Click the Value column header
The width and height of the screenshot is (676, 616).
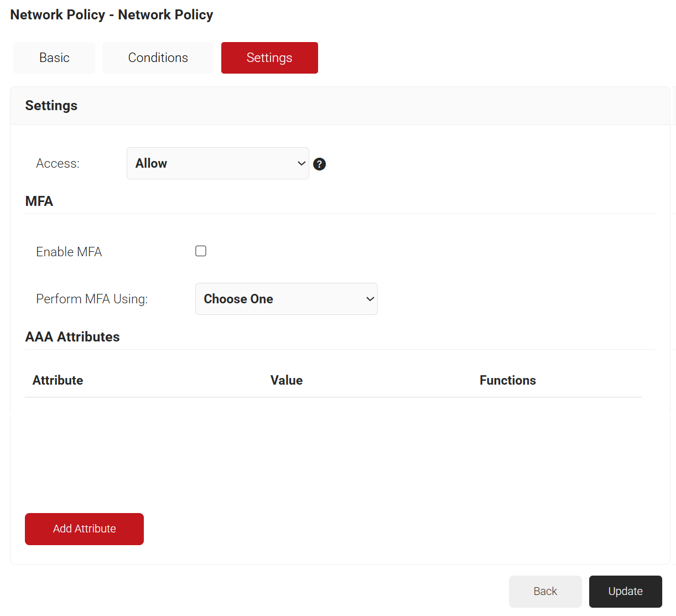(x=286, y=380)
